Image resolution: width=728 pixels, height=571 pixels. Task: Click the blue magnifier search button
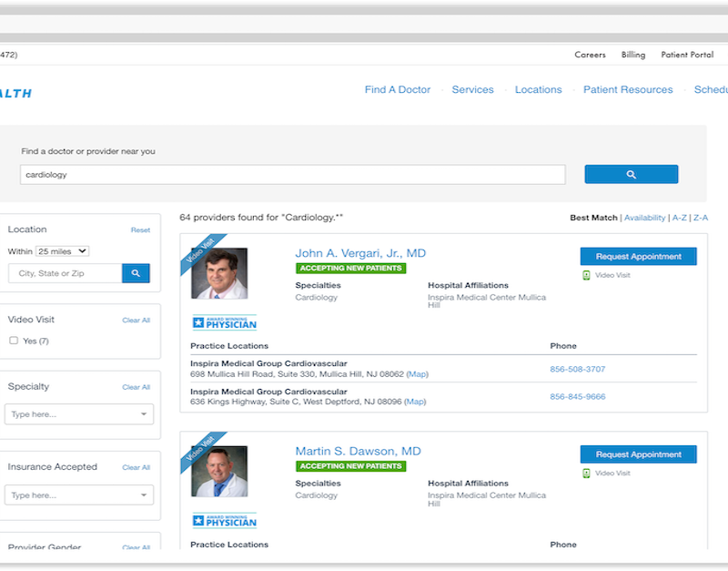tap(631, 174)
